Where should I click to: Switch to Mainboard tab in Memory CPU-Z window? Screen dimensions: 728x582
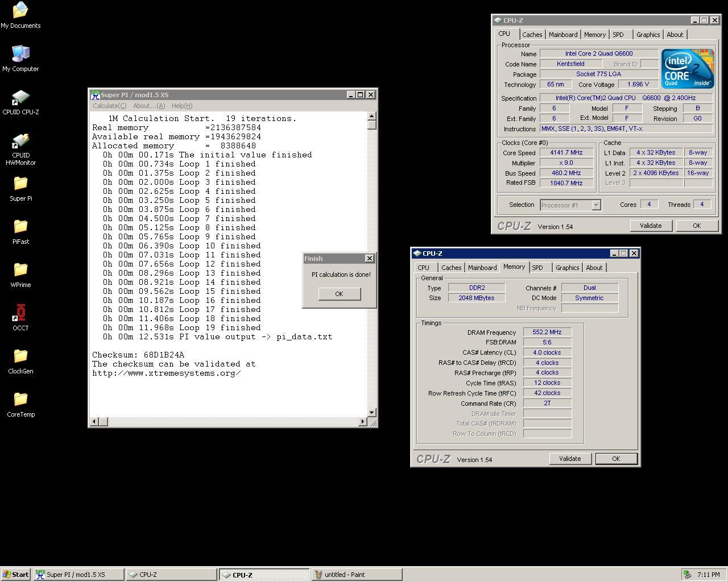point(482,268)
